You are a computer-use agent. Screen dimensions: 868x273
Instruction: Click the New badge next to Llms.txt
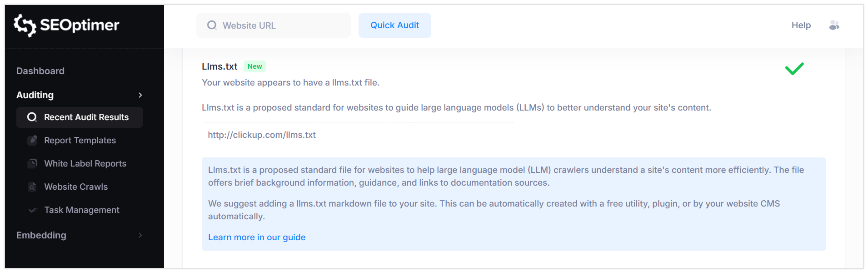tap(254, 66)
